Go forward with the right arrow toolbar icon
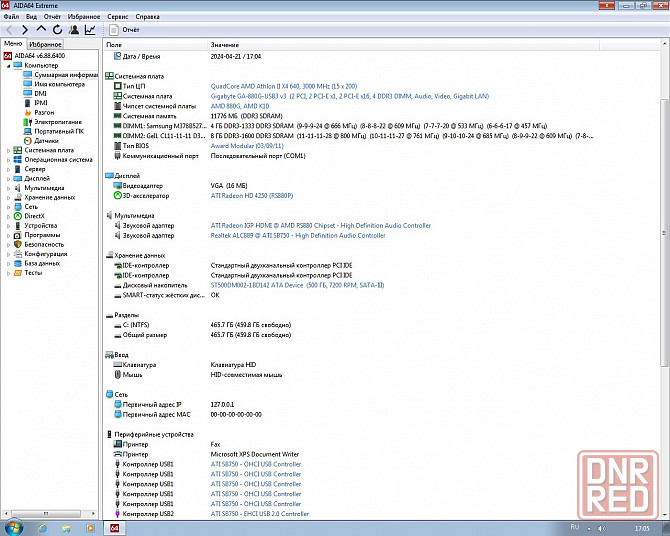Viewport: 670px width, 536px height. click(25, 29)
